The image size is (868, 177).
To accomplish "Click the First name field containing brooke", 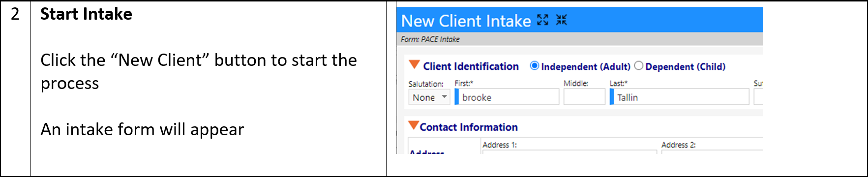I will coord(507,97).
